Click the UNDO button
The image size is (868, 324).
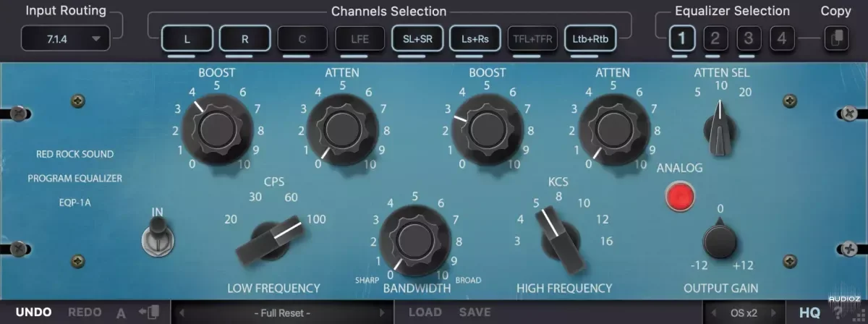pyautogui.click(x=33, y=312)
